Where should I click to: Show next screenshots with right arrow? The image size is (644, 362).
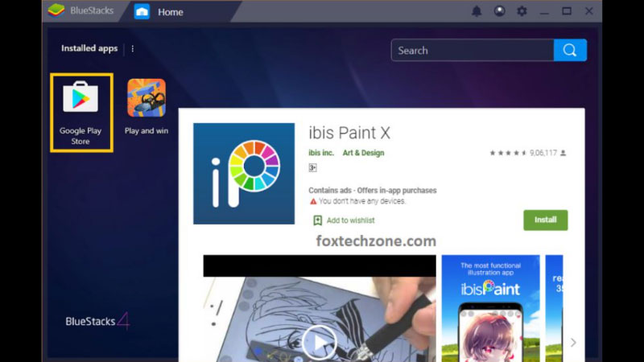click(x=573, y=343)
